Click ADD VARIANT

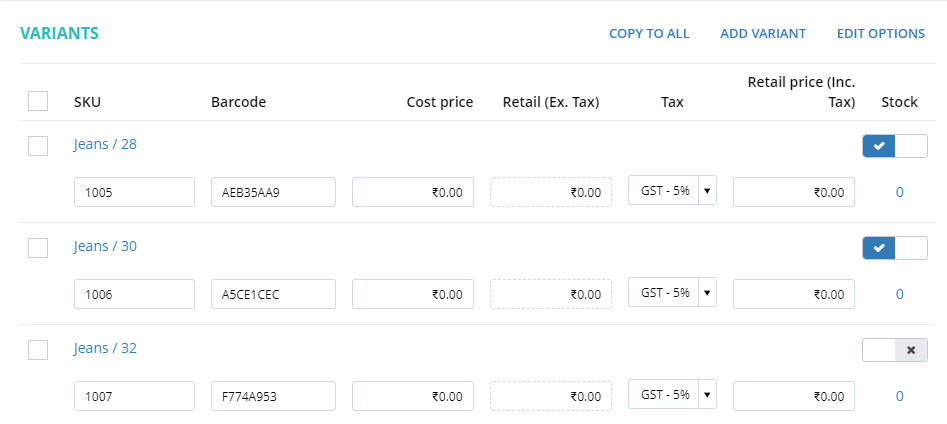[763, 34]
